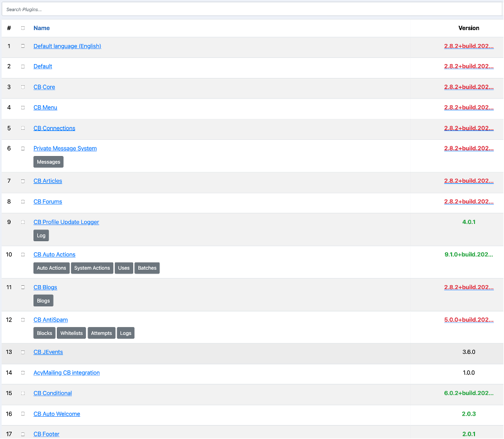The image size is (504, 439).
Task: Open the CB Blogs plugin link
Action: 45,287
